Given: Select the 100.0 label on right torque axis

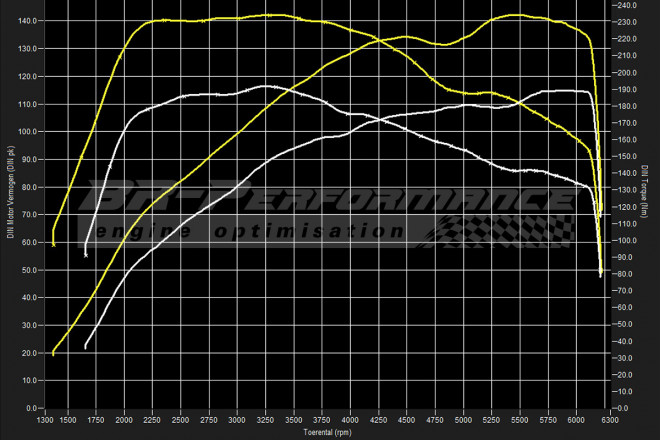Looking at the screenshot, I should pyautogui.click(x=626, y=241).
